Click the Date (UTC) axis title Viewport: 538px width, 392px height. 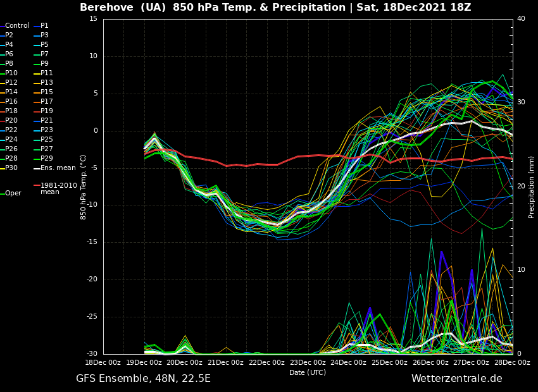tap(308, 372)
